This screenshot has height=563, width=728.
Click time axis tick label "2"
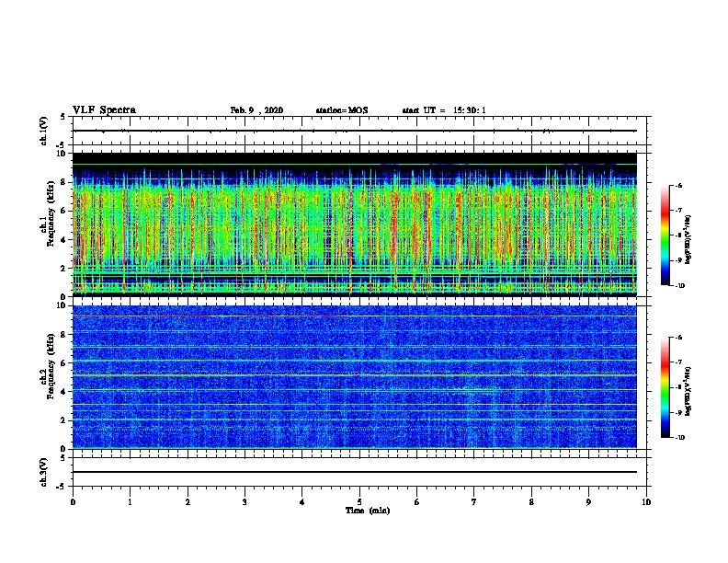tap(188, 502)
